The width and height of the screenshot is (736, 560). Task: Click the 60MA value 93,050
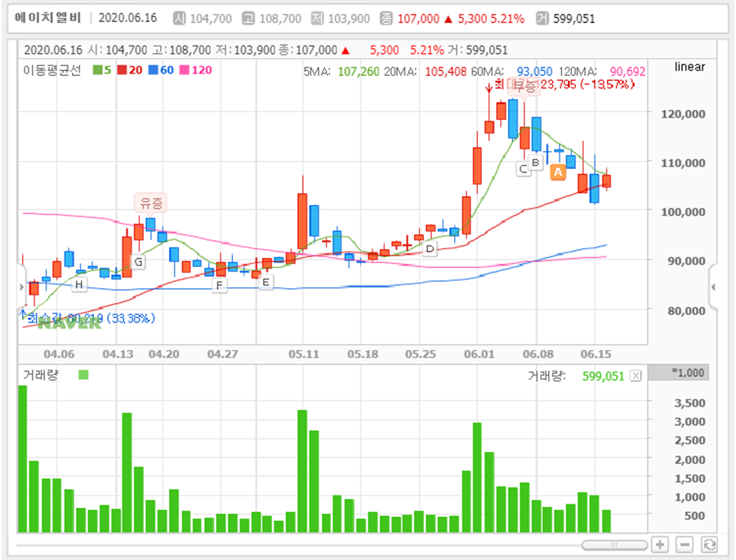534,72
